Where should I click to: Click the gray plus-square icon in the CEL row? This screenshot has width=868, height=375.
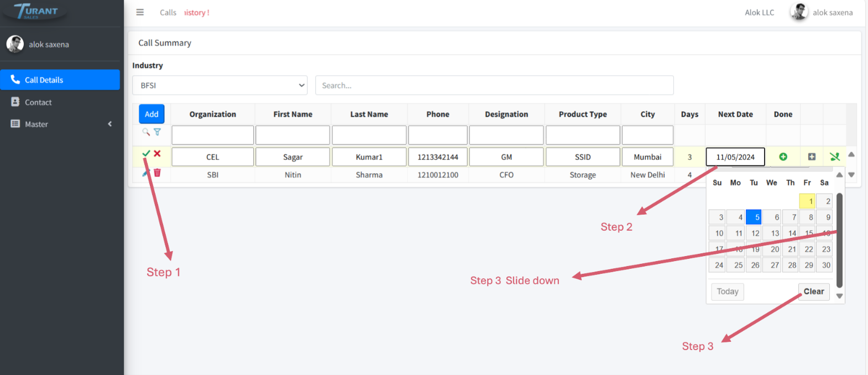point(812,157)
